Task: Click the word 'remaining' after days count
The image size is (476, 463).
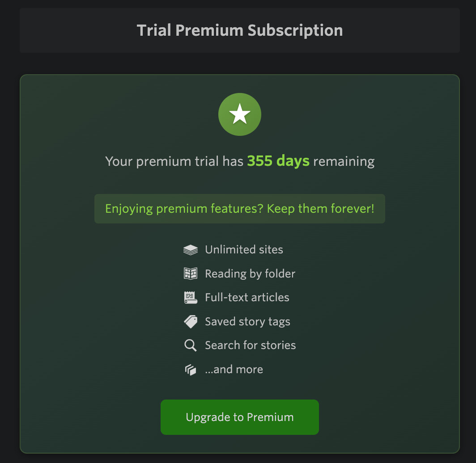Action: tap(344, 161)
